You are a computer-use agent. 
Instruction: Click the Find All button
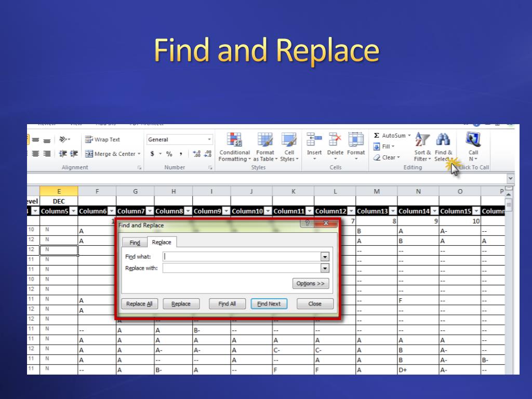point(227,303)
